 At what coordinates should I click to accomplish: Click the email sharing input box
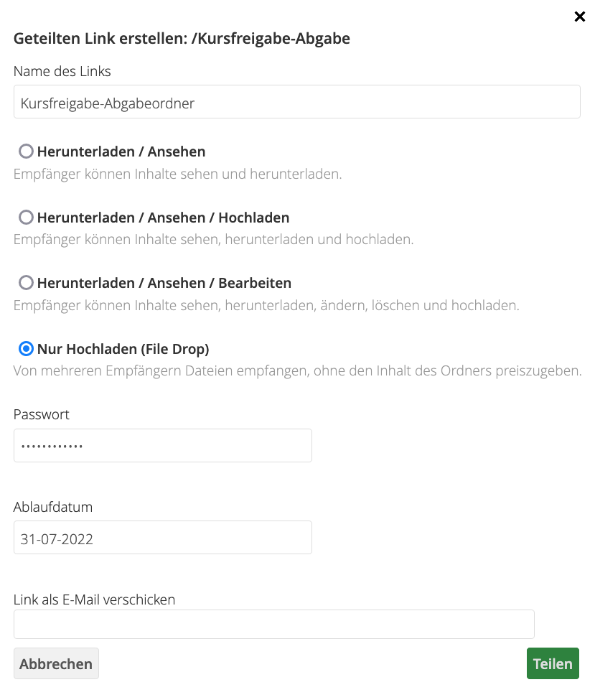coord(273,624)
